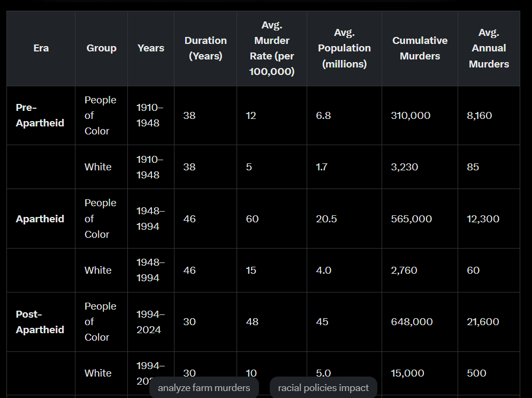Screen dimensions: 532x398
Task: Click the cumulative murders value 648,000
Action: coord(412,321)
